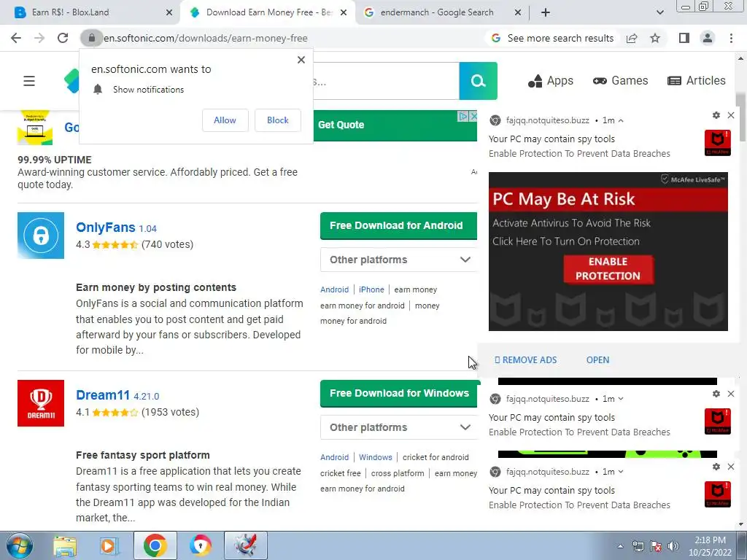Expand Other platforms for OnlyFans
747x560 pixels.
tap(399, 260)
